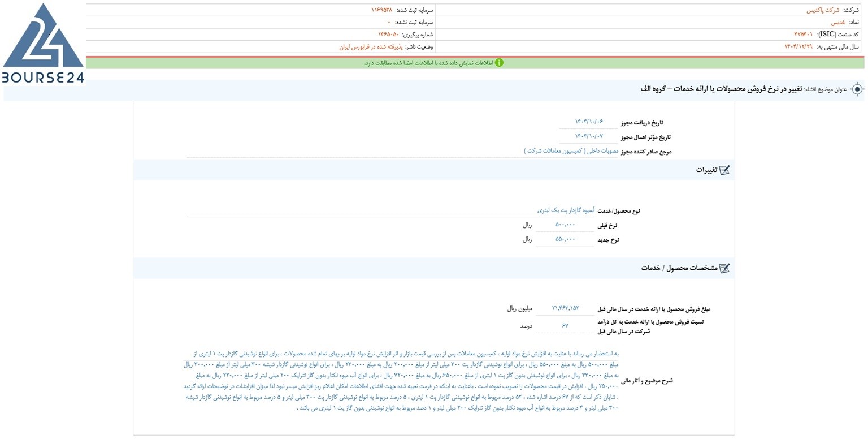868x439 pixels.
Task: Click the description paragraph starting به استحضار می رساند
Action: (401, 380)
